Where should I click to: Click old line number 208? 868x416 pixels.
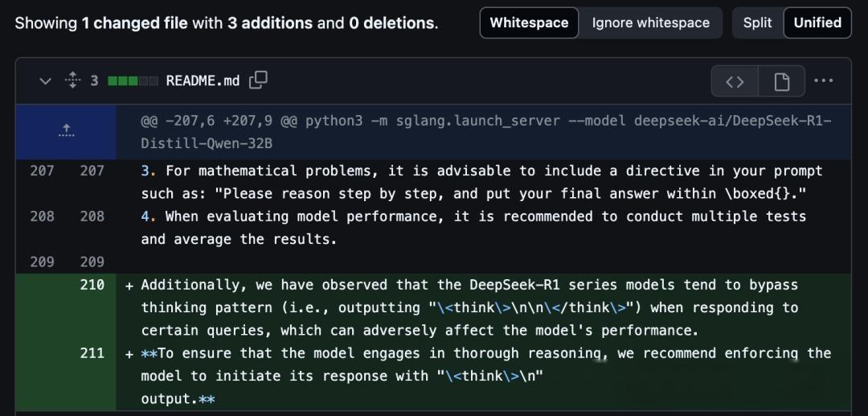point(41,216)
